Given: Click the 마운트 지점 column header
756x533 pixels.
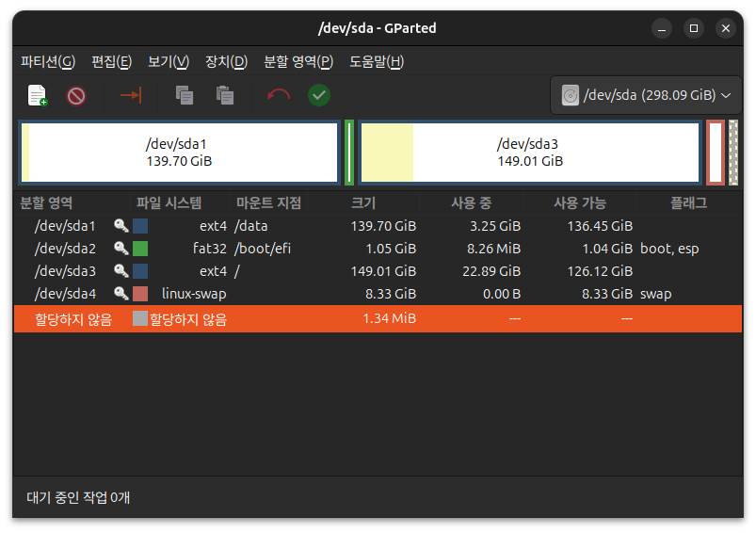Looking at the screenshot, I should [x=268, y=202].
